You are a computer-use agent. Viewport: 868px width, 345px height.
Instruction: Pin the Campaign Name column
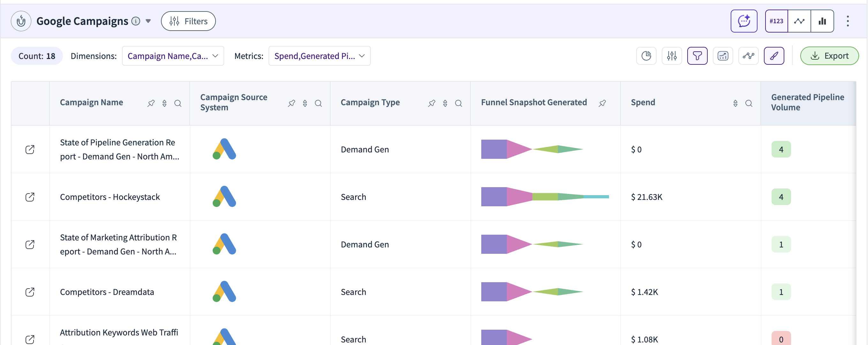[151, 103]
